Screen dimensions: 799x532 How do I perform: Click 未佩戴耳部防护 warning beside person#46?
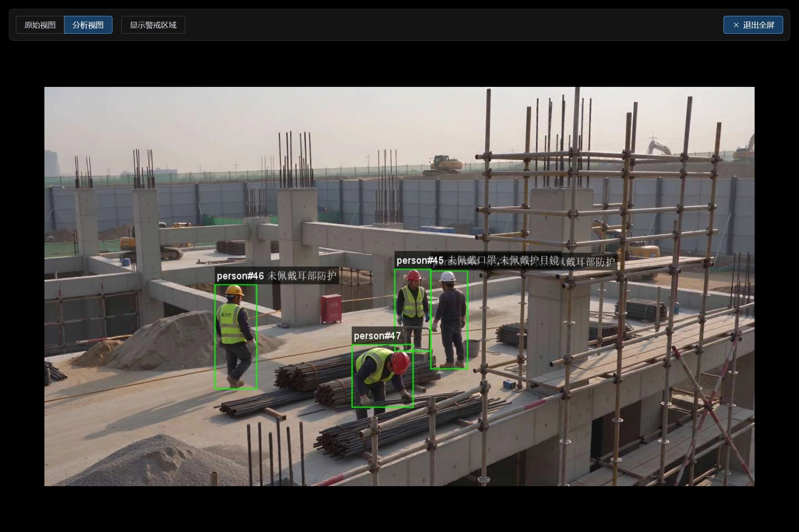(x=302, y=276)
